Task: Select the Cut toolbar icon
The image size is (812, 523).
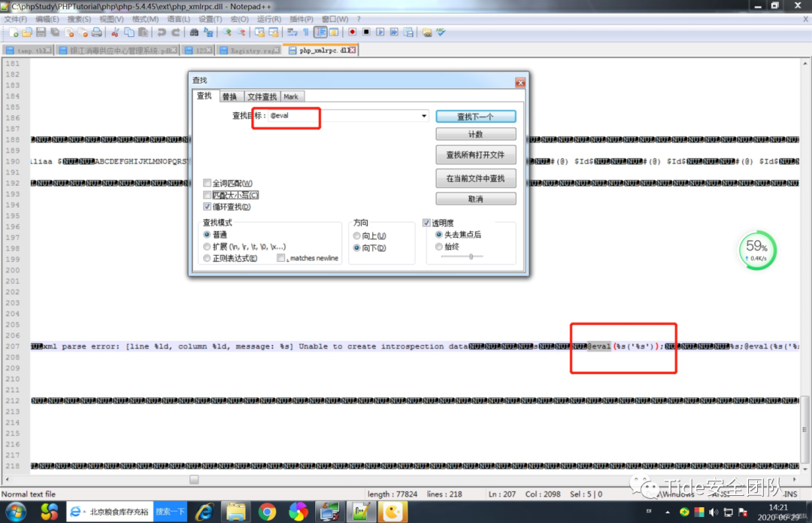Action: [x=114, y=32]
